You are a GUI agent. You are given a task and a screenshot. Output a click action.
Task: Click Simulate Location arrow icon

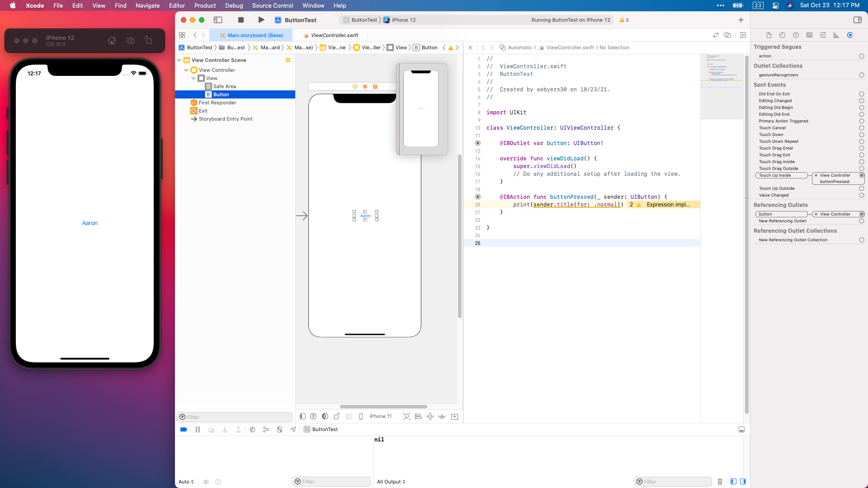pyautogui.click(x=293, y=430)
